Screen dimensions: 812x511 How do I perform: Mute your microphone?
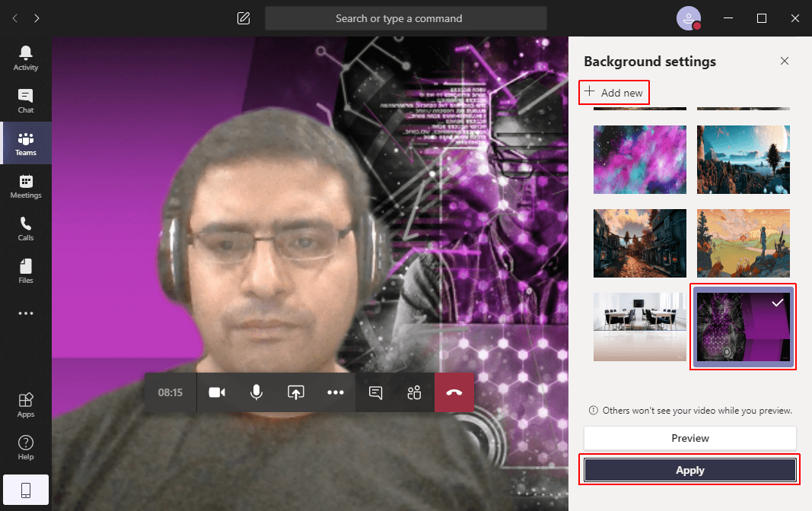coord(256,392)
